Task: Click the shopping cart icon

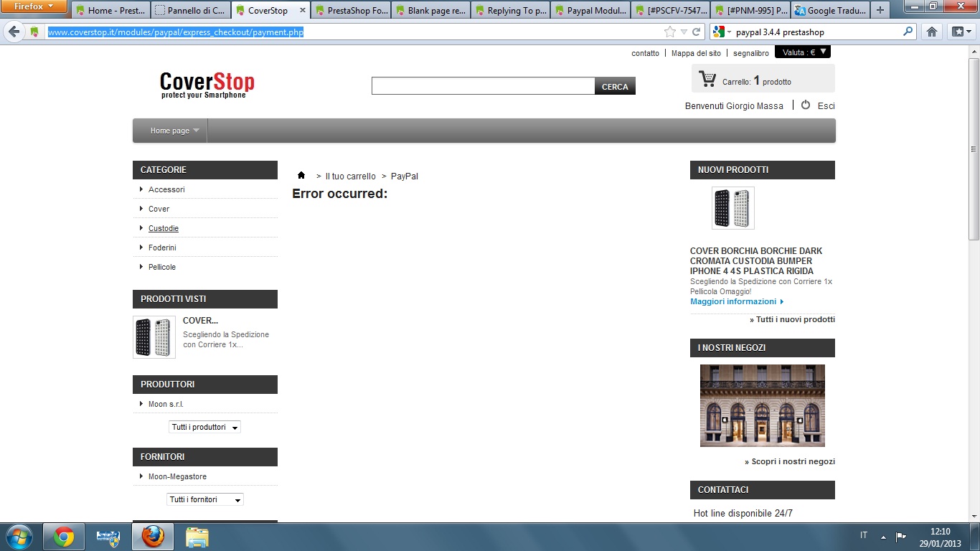Action: [707, 79]
